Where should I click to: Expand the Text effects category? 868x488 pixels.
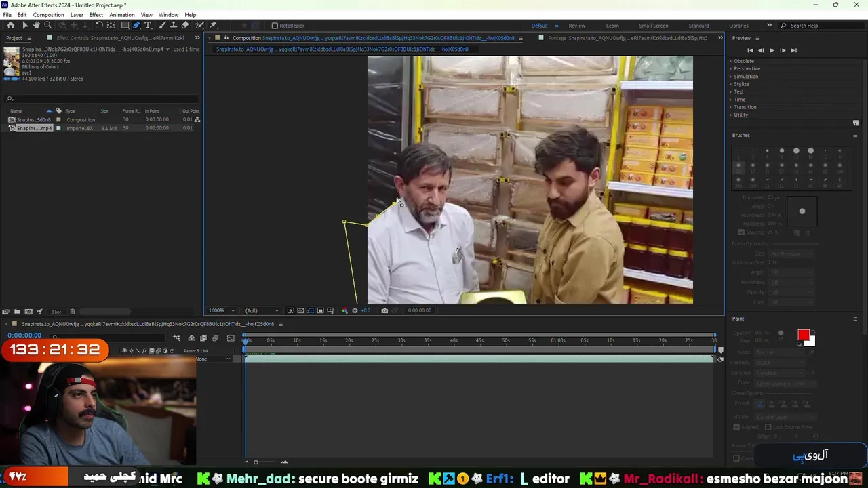pyautogui.click(x=730, y=91)
